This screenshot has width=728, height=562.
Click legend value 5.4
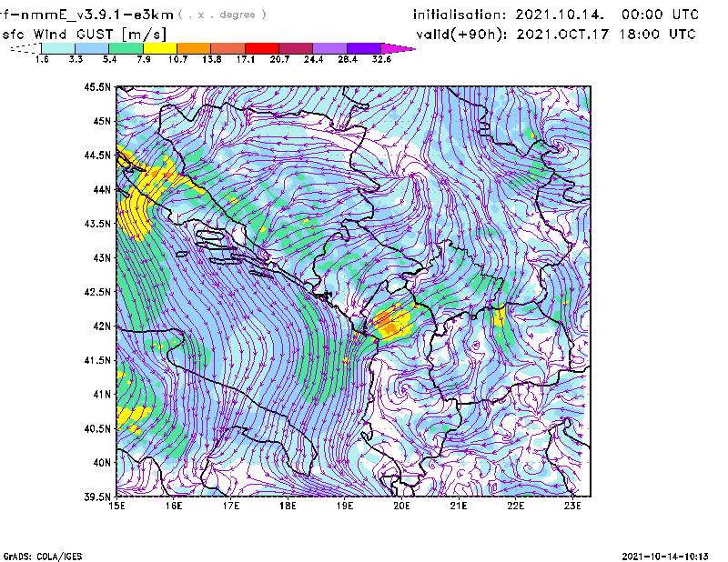109,59
